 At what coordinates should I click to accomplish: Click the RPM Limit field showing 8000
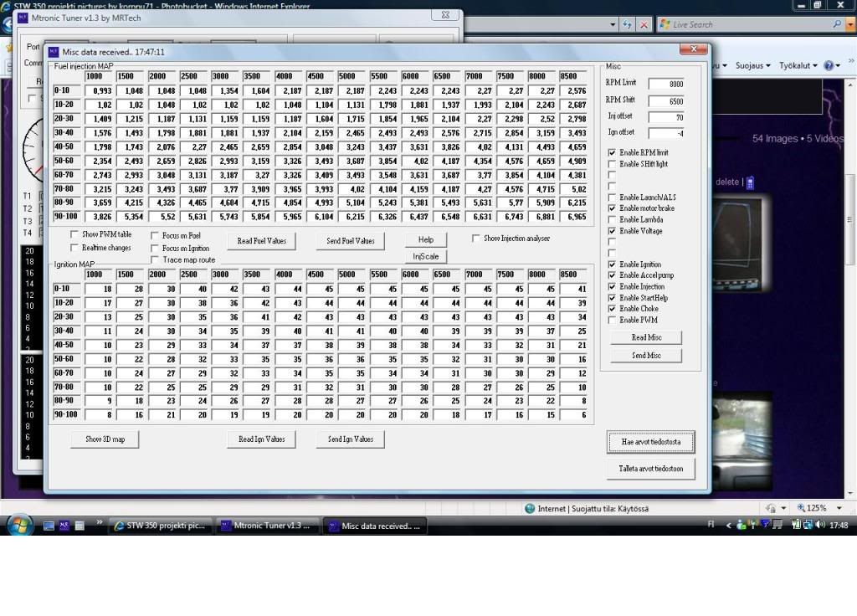[666, 85]
